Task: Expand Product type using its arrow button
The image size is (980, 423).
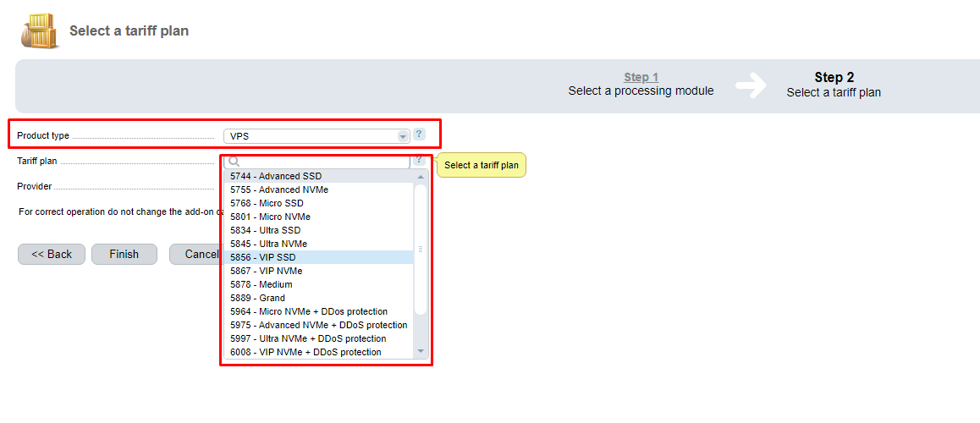Action: point(403,136)
